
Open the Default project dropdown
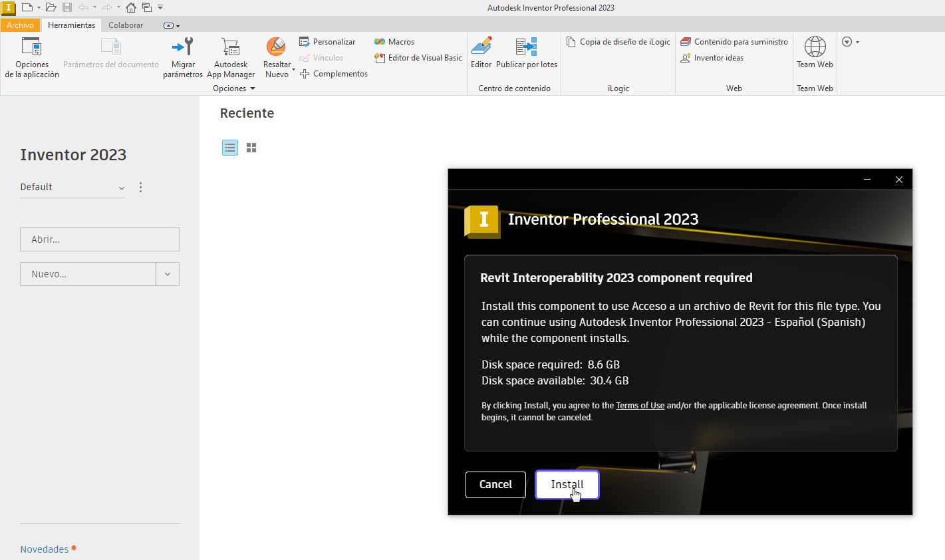pos(72,188)
